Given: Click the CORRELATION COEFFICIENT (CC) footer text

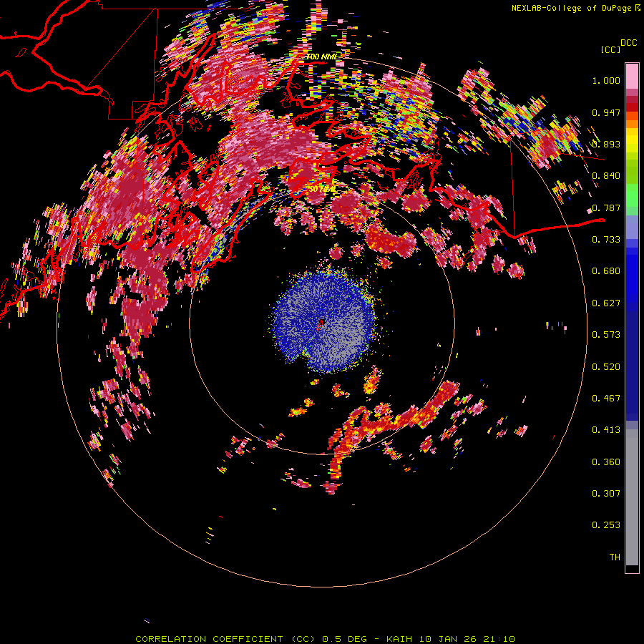Looking at the screenshot, I should (x=225, y=639).
